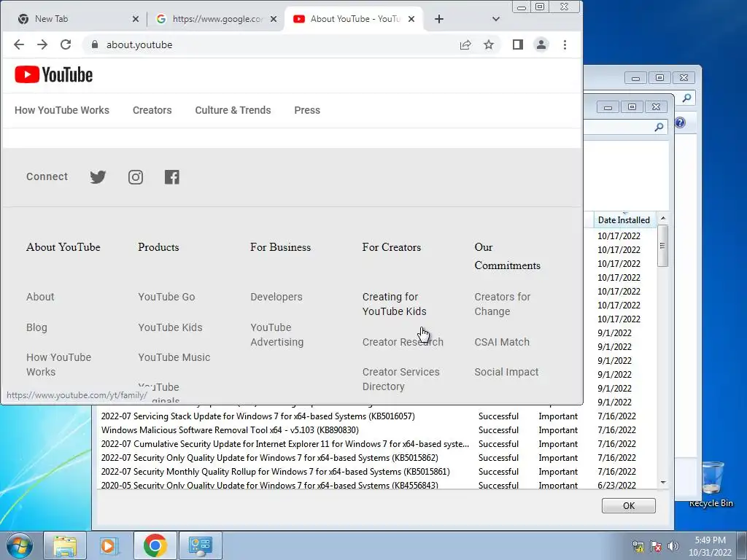Viewport: 747px width, 560px height.
Task: Open the volume icon in system tray
Action: [x=673, y=546]
